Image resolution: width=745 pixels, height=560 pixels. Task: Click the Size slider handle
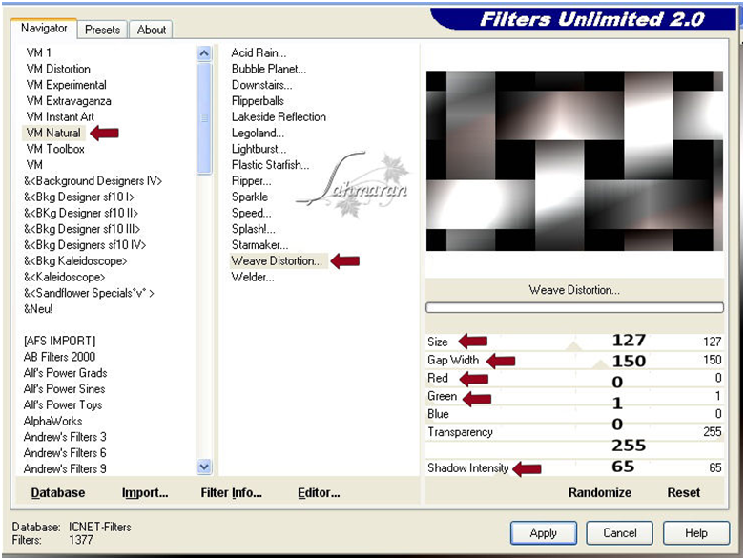coord(573,345)
